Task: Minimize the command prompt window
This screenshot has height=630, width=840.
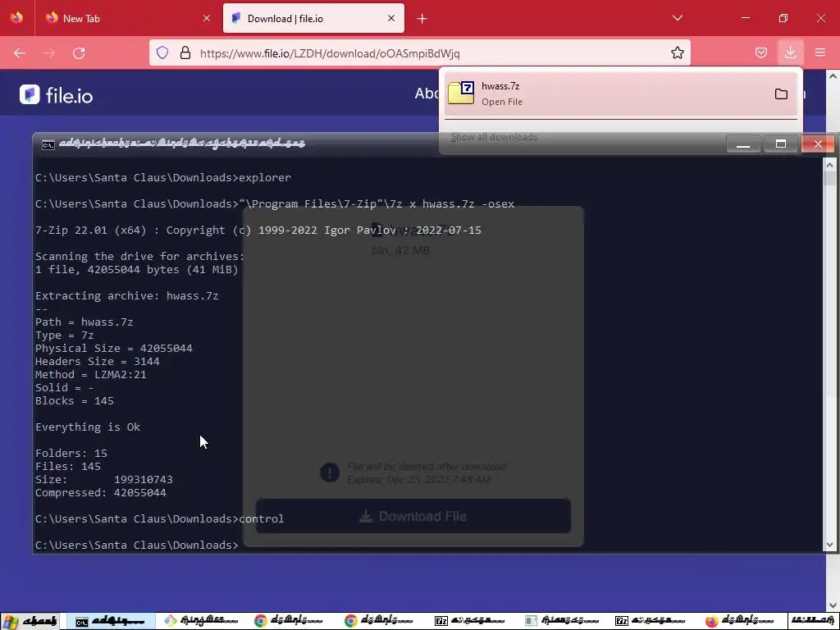Action: point(743,144)
